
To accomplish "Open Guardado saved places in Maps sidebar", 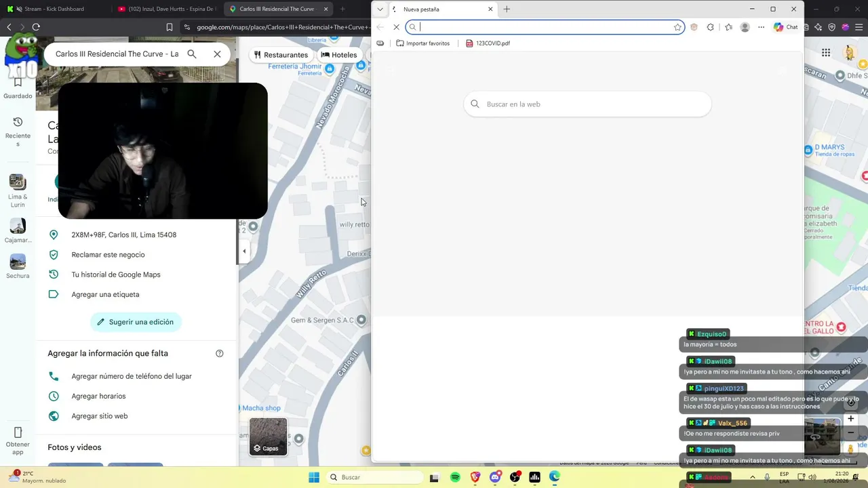I will click(18, 88).
